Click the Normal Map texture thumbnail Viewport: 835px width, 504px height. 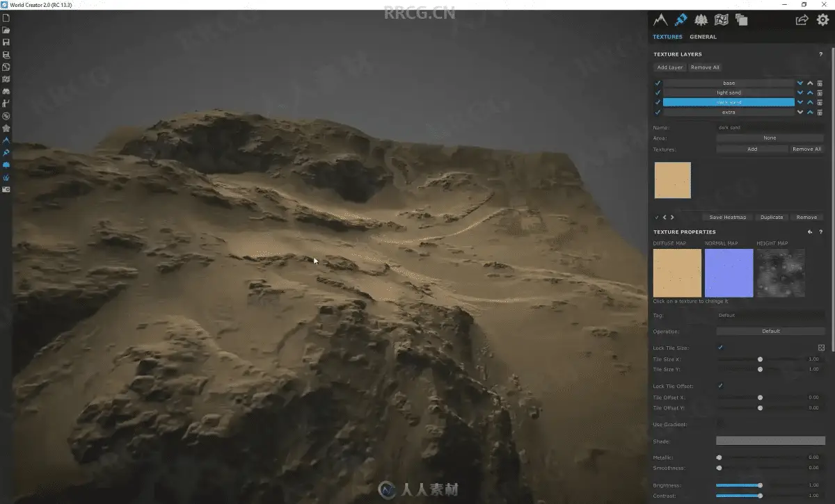coord(729,273)
